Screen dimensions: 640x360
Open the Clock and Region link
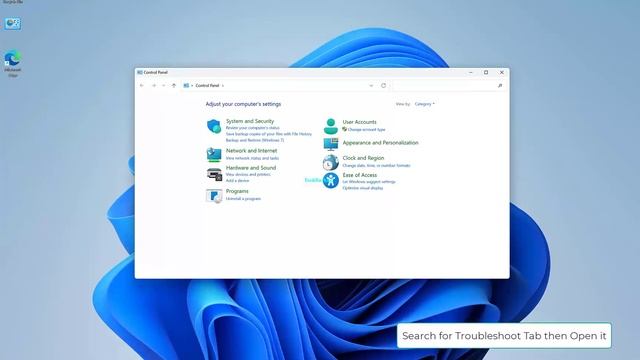[x=363, y=158]
